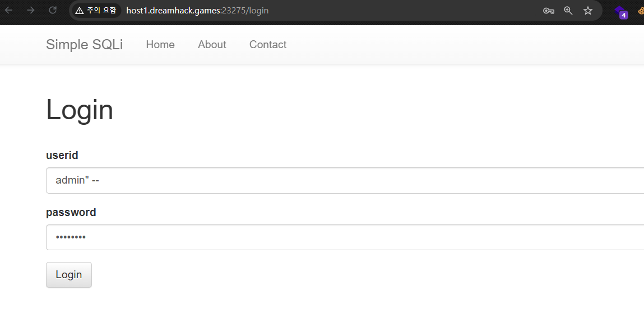Click the browser forward arrow
Image resolution: width=644 pixels, height=314 pixels.
pos(31,10)
